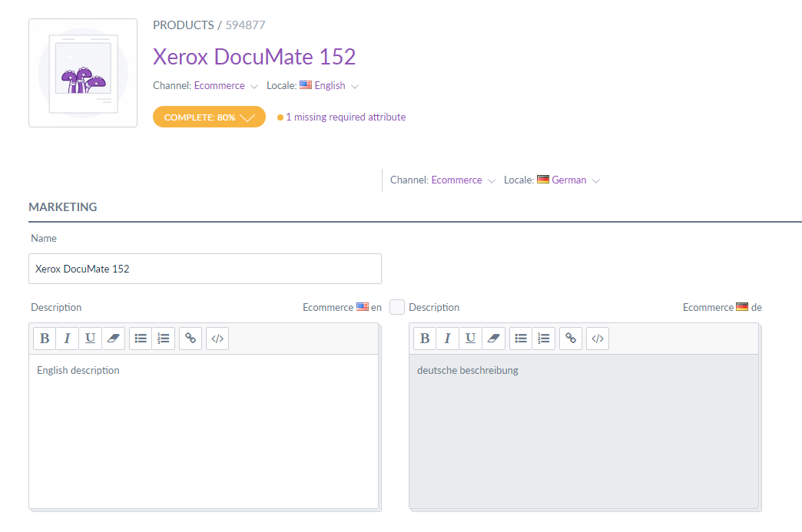Clear formatting with eraser in English editor
Image resolution: width=802 pixels, height=532 pixels.
pyautogui.click(x=113, y=339)
